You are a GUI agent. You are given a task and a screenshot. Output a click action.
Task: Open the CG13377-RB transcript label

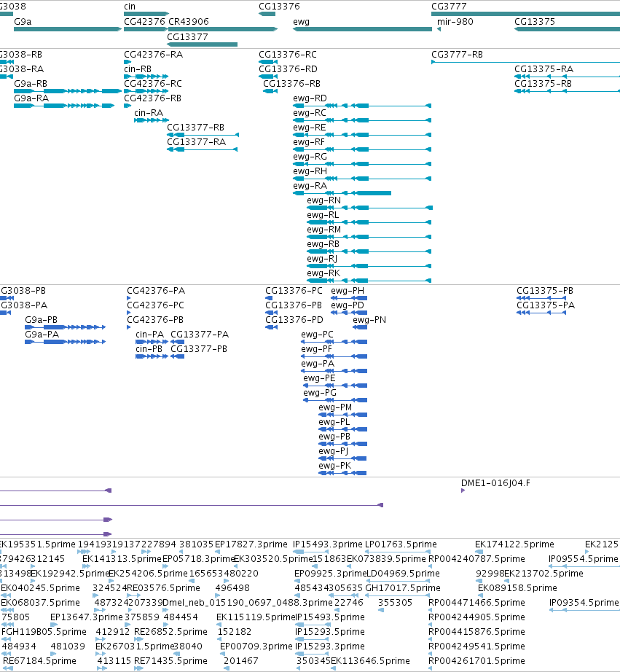tap(195, 128)
